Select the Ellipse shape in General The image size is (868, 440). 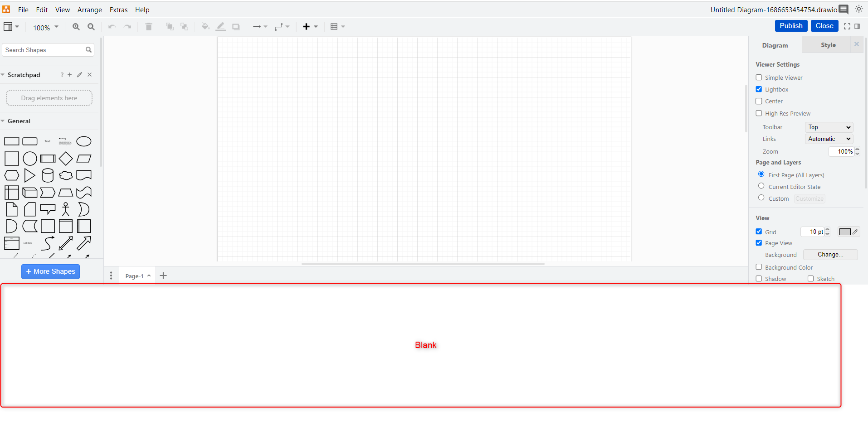point(84,141)
